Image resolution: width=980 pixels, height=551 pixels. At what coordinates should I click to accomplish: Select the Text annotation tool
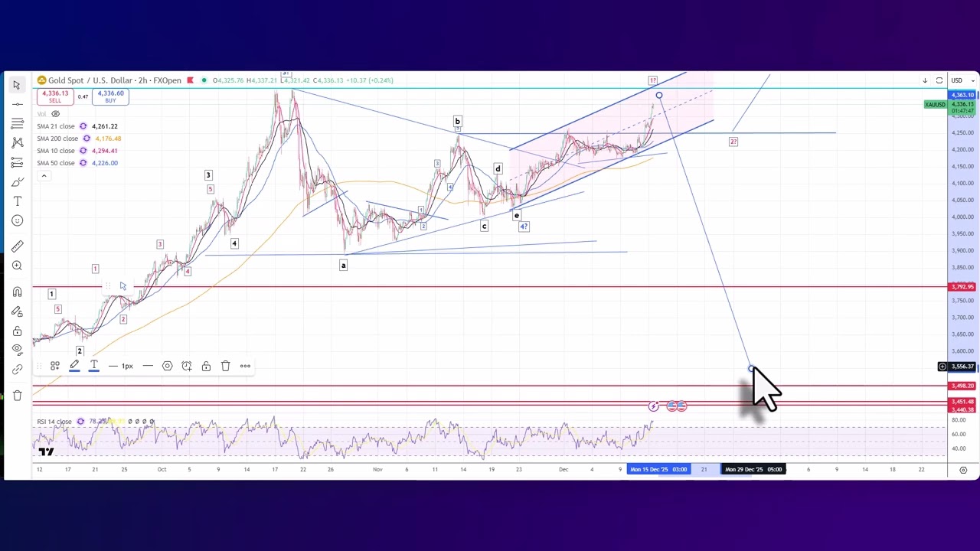17,201
